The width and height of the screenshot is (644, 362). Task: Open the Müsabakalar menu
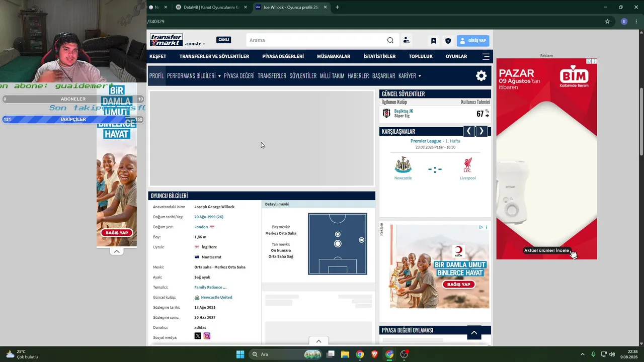point(334,56)
